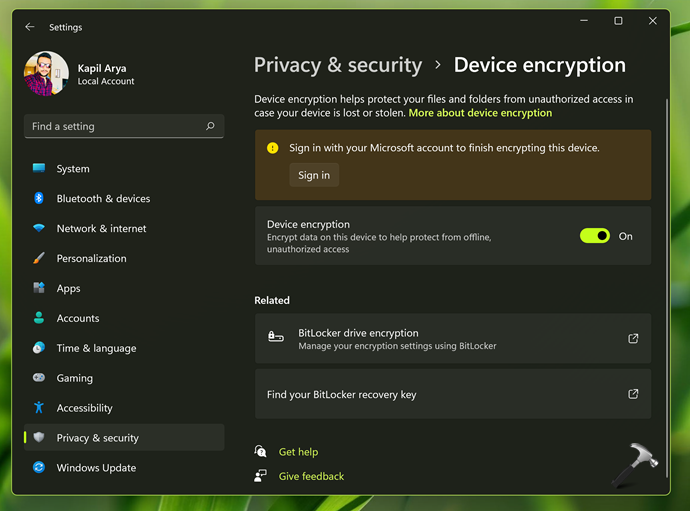Click the back arrow in title bar
This screenshot has width=690, height=511.
point(30,27)
